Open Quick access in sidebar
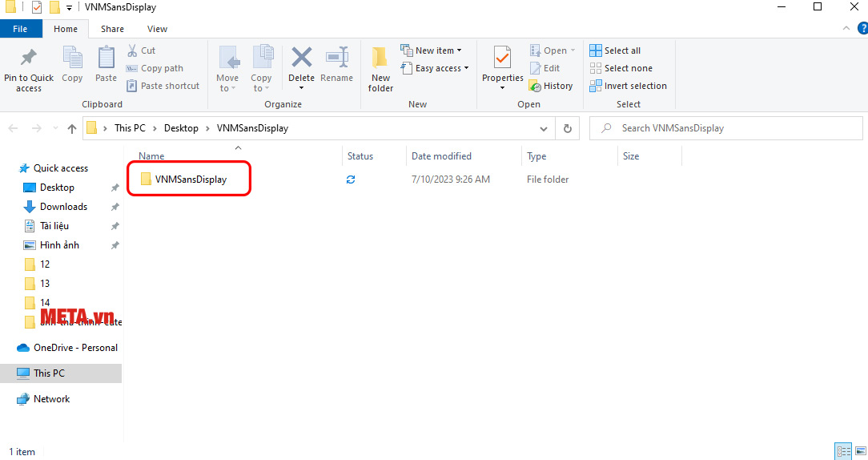The image size is (868, 460). [53, 168]
